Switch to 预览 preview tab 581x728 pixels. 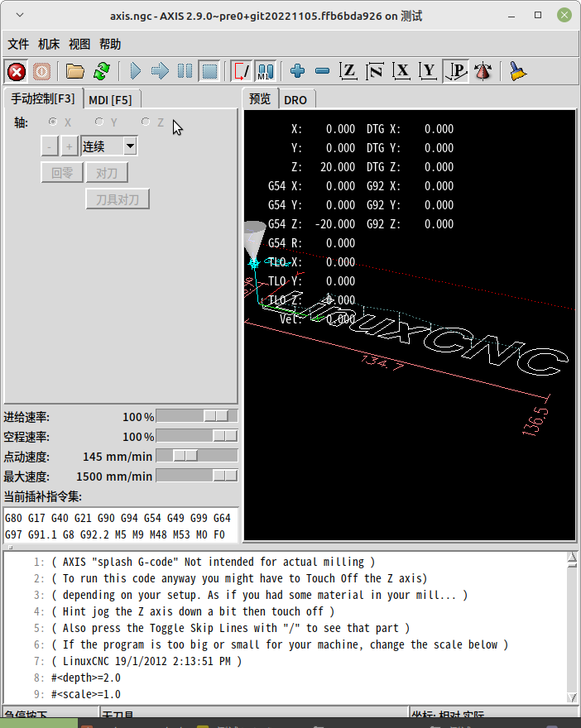(x=260, y=99)
